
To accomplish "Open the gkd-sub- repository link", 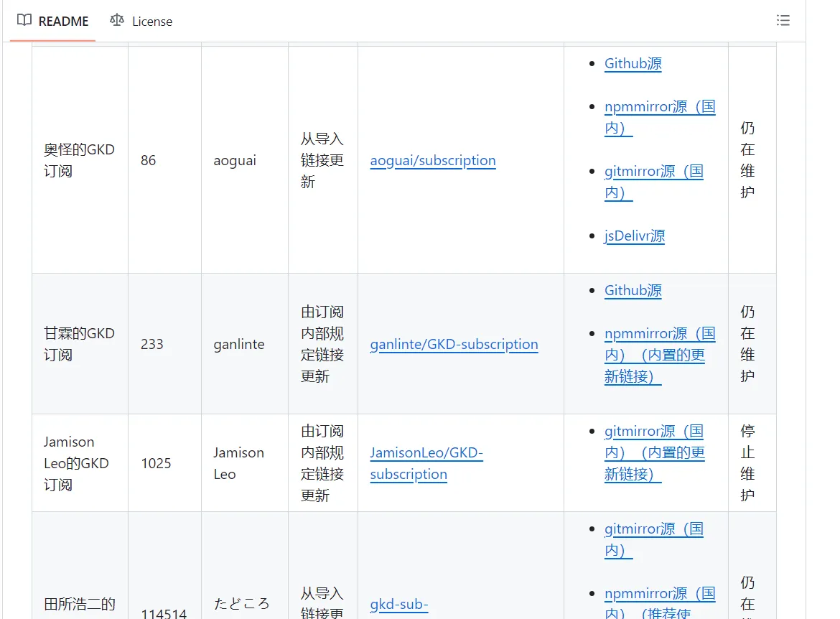I will pos(398,605).
